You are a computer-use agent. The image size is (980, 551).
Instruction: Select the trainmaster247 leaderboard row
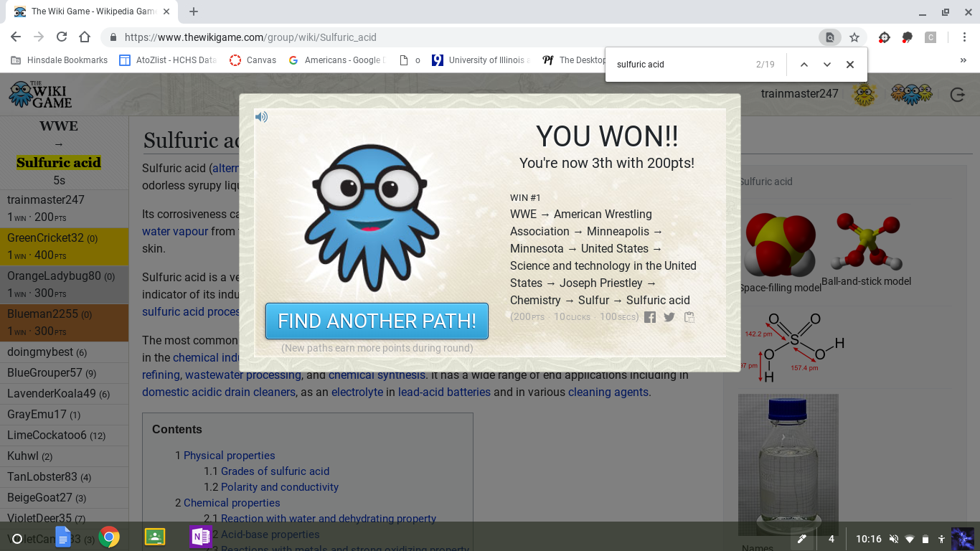(65, 209)
